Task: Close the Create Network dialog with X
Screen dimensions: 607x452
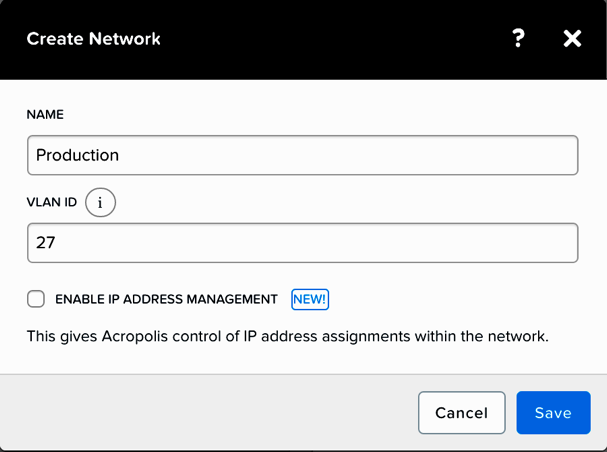Action: coord(572,39)
